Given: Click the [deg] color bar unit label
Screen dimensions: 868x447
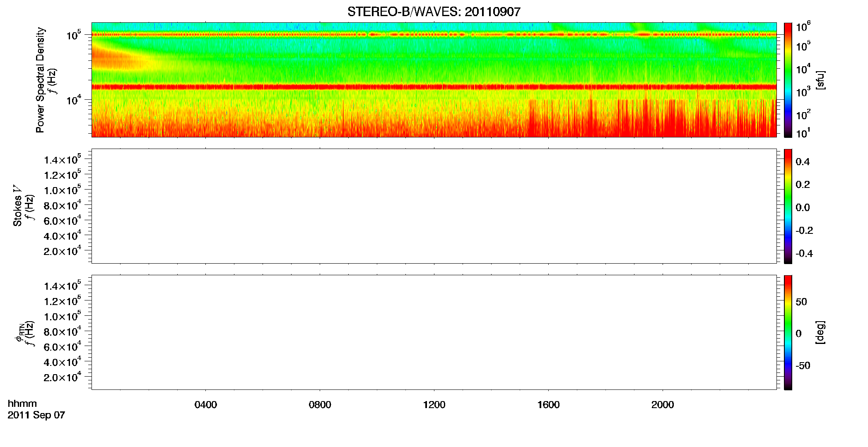Looking at the screenshot, I should 820,332.
